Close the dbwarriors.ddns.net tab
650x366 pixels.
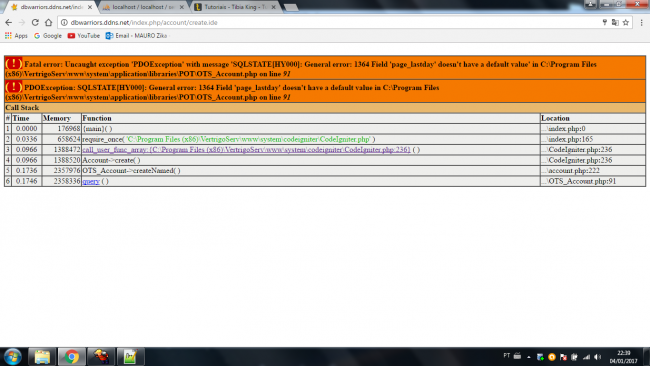click(x=90, y=7)
